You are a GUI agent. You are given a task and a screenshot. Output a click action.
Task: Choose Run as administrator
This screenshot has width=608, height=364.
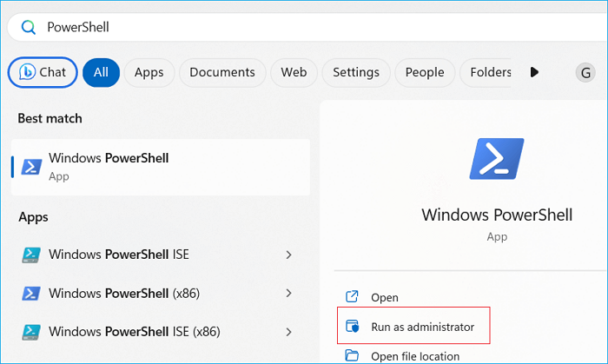(x=422, y=327)
